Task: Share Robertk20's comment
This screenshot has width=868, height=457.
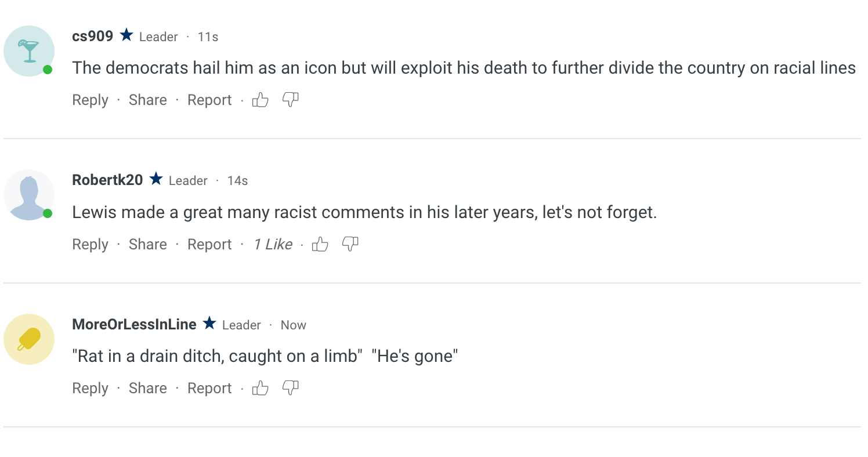Action: point(147,245)
